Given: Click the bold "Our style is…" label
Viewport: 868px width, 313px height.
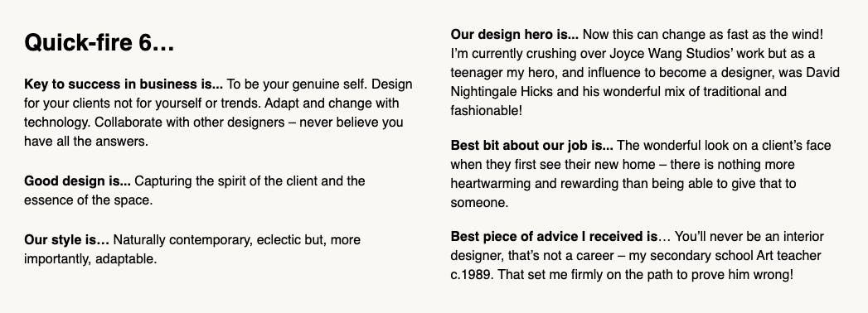Looking at the screenshot, I should pyautogui.click(x=66, y=240).
